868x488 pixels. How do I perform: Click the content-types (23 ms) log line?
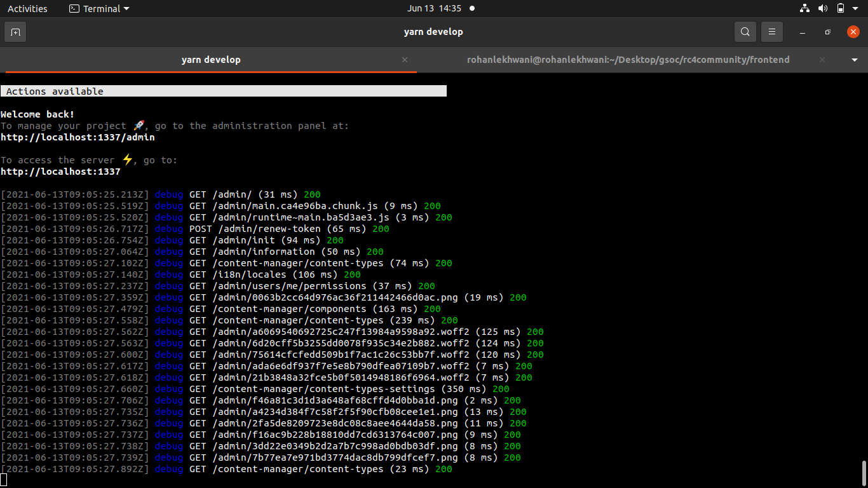coord(226,469)
